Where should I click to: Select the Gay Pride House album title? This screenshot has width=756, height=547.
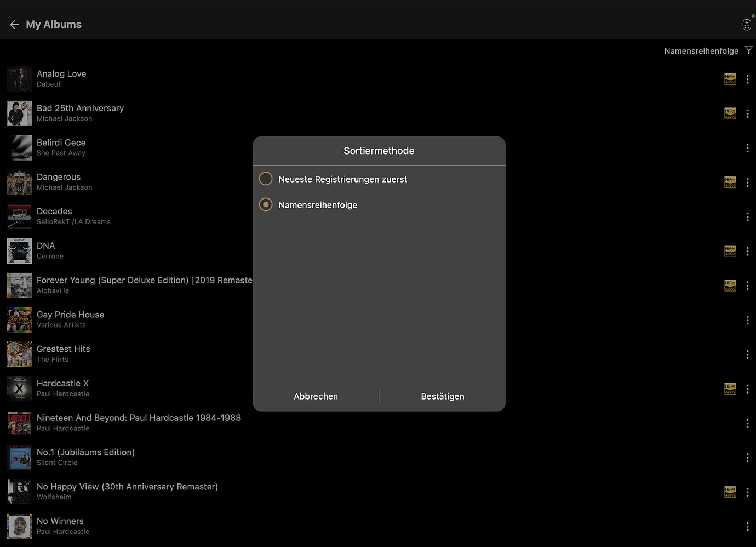point(70,315)
